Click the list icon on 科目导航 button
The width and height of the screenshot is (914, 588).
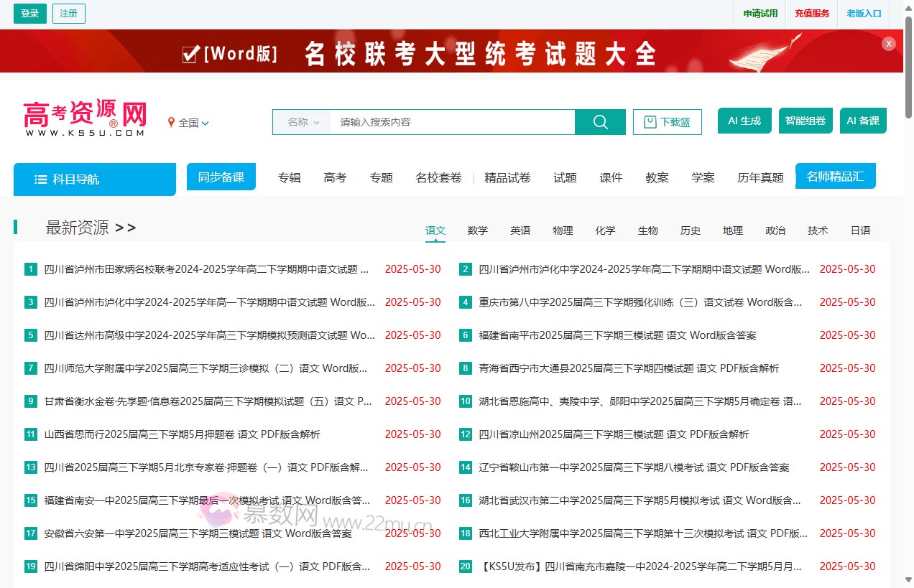pyautogui.click(x=41, y=179)
